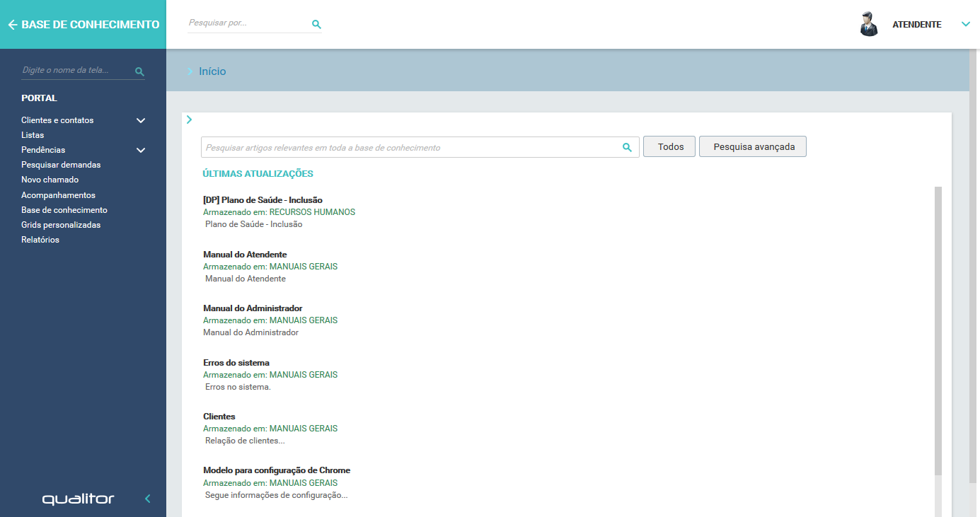The image size is (980, 517).
Task: Open the Manual do Atendente article
Action: pos(245,255)
